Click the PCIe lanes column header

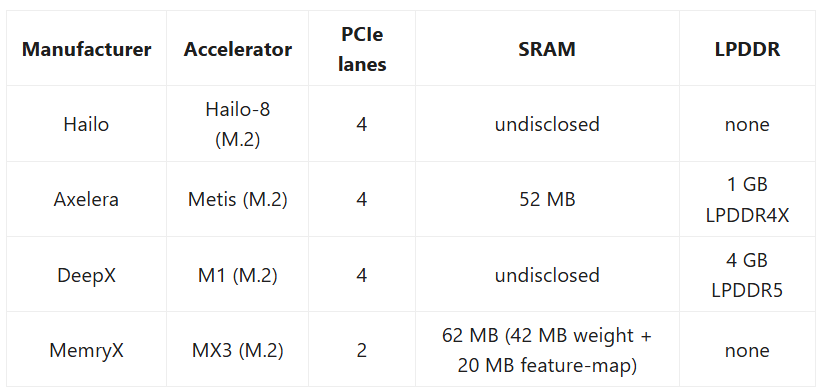point(362,49)
